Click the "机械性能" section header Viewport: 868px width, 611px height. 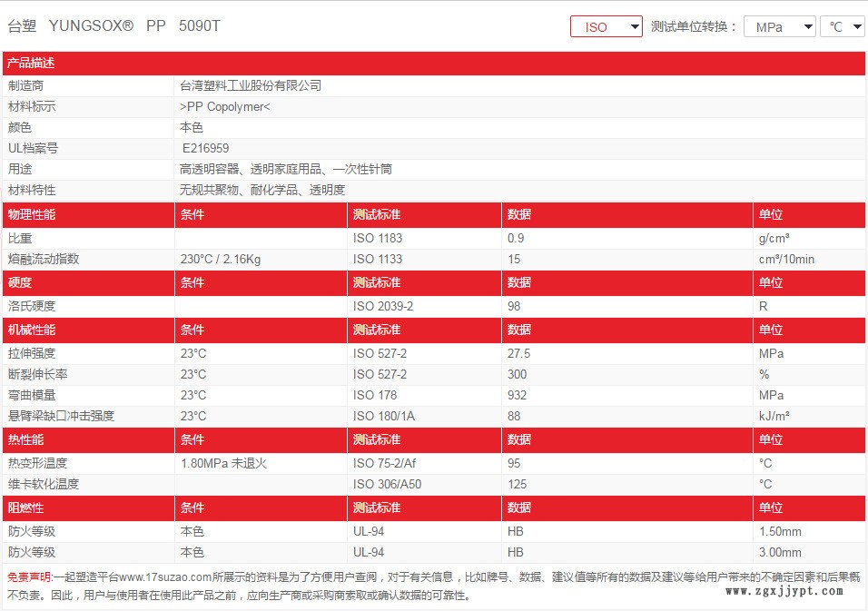click(32, 330)
